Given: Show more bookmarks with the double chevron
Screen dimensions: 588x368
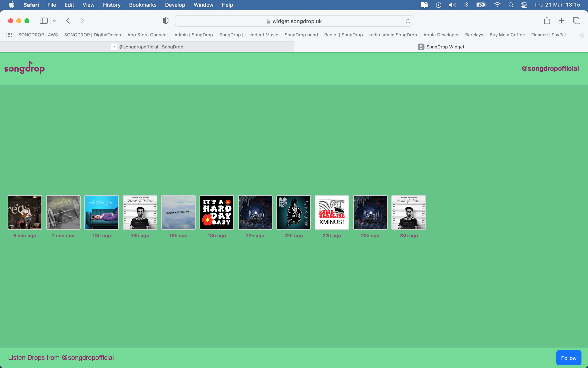Looking at the screenshot, I should pyautogui.click(x=582, y=36).
